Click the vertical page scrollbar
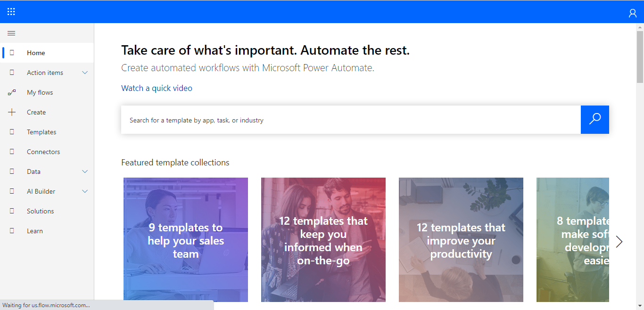This screenshot has width=644, height=310. [x=640, y=57]
